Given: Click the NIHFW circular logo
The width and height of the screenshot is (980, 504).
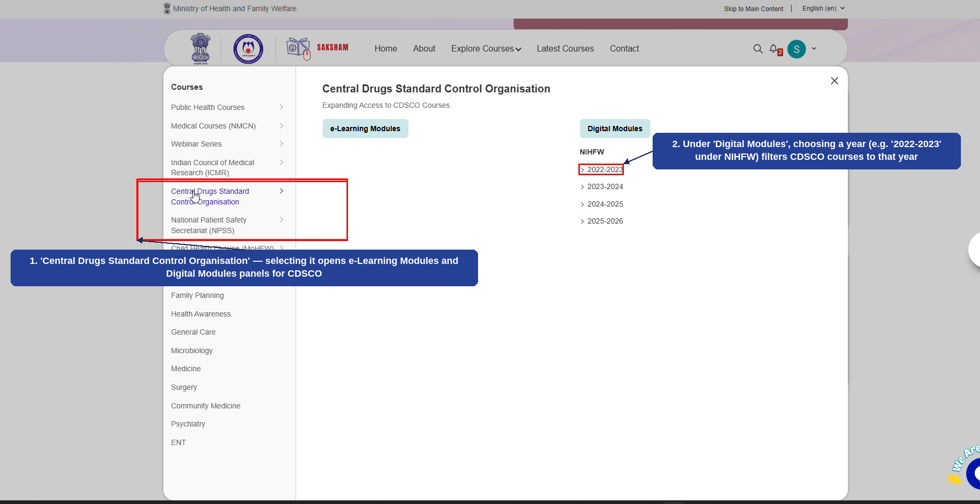Looking at the screenshot, I should (248, 49).
